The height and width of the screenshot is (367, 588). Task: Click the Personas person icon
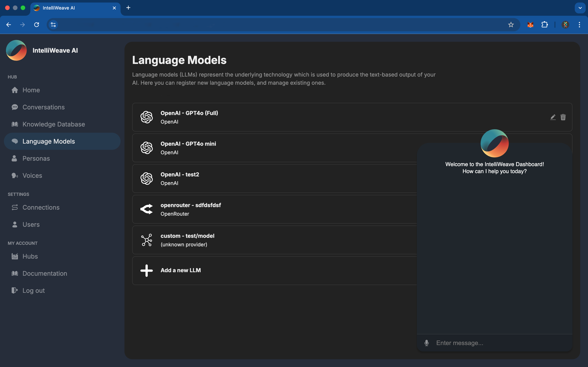click(14, 159)
